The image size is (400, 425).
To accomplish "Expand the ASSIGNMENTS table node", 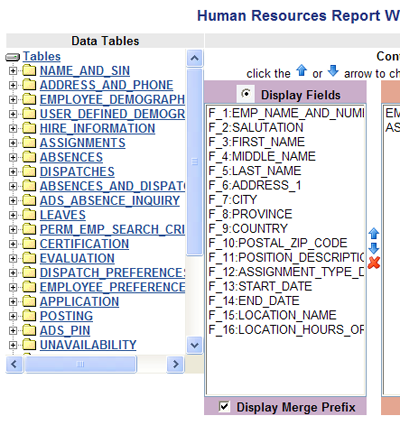I will (13, 143).
